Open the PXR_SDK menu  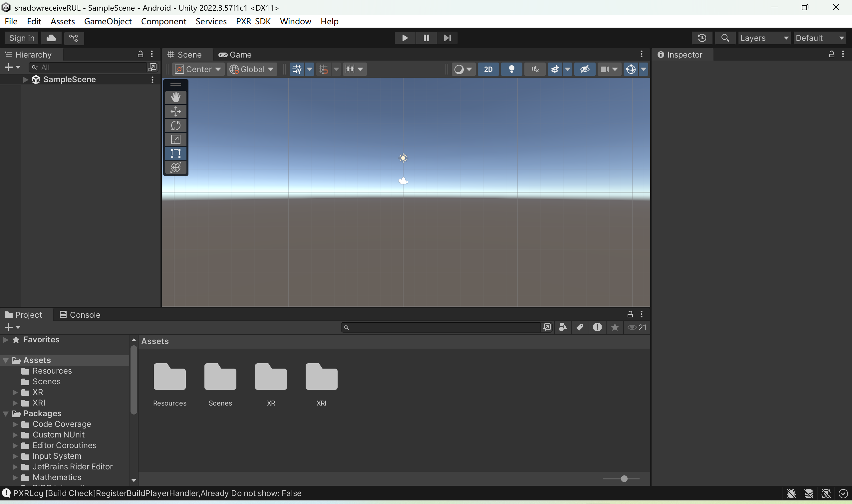[253, 21]
